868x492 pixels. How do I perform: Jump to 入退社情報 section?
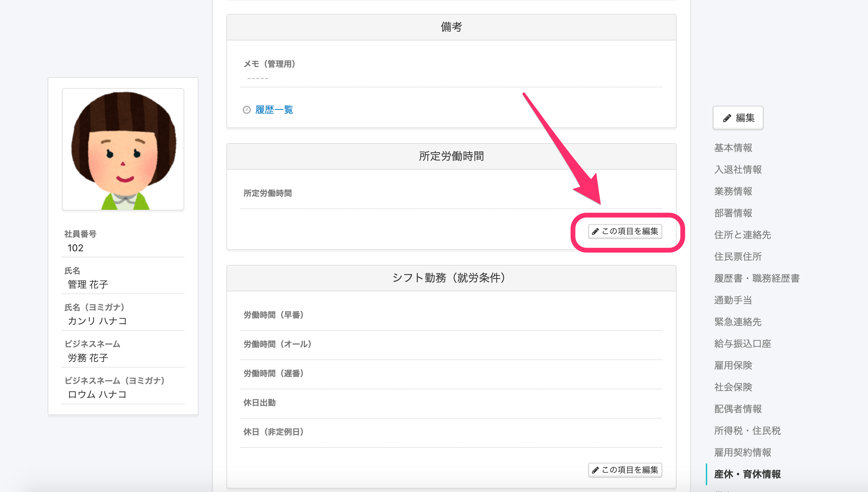click(738, 170)
